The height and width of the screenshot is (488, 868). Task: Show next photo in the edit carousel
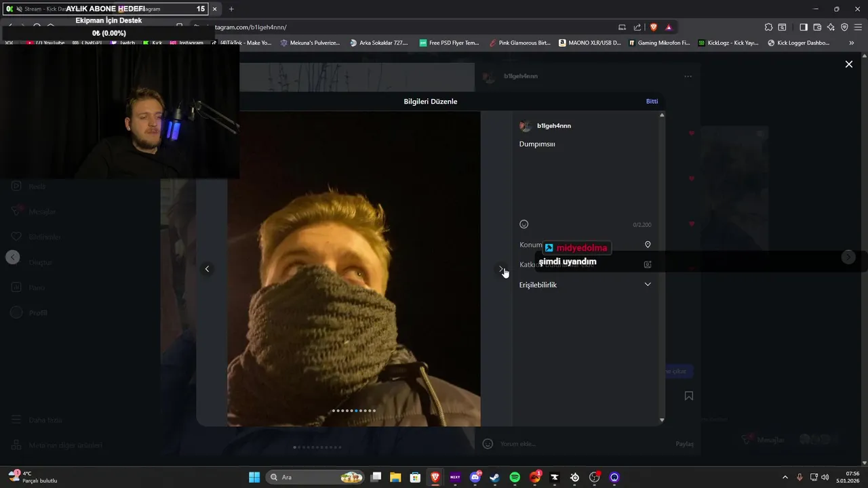click(x=501, y=269)
